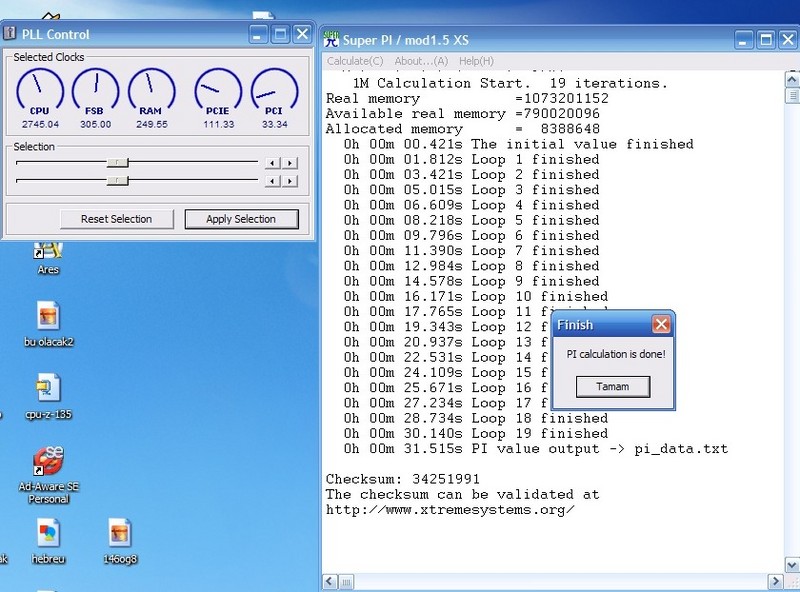800x592 pixels.
Task: Click the Super PI title bar icon
Action: [331, 39]
